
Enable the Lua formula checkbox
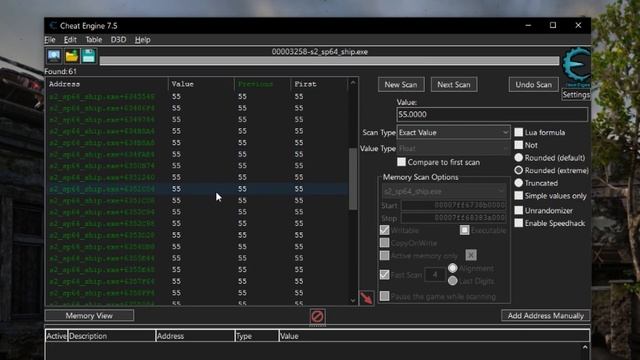click(x=518, y=132)
